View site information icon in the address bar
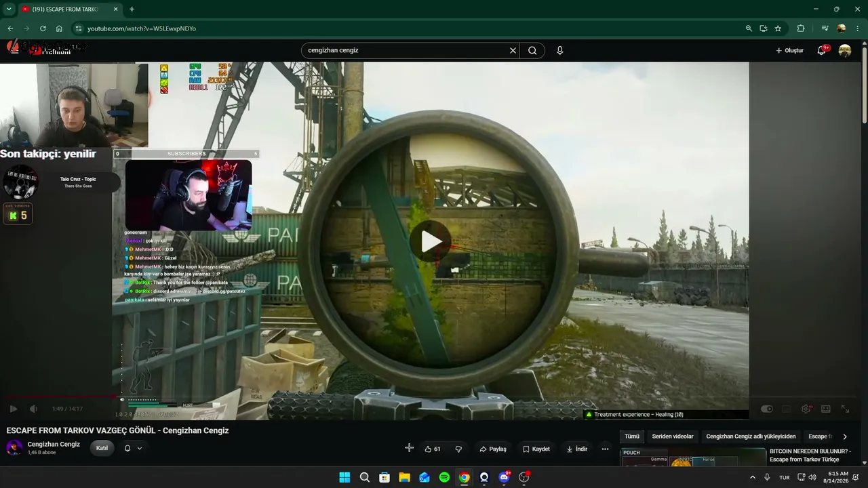Screen dimensions: 868x488 coord(78,28)
